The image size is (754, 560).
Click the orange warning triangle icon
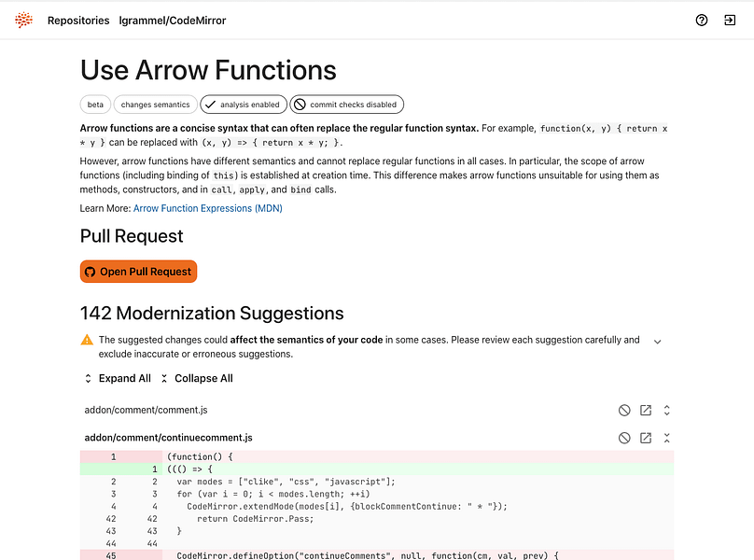[87, 340]
